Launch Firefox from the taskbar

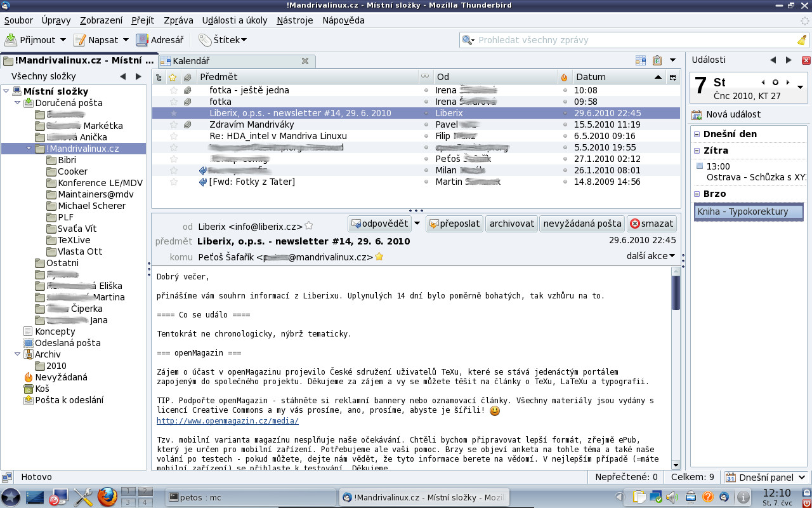tap(108, 497)
